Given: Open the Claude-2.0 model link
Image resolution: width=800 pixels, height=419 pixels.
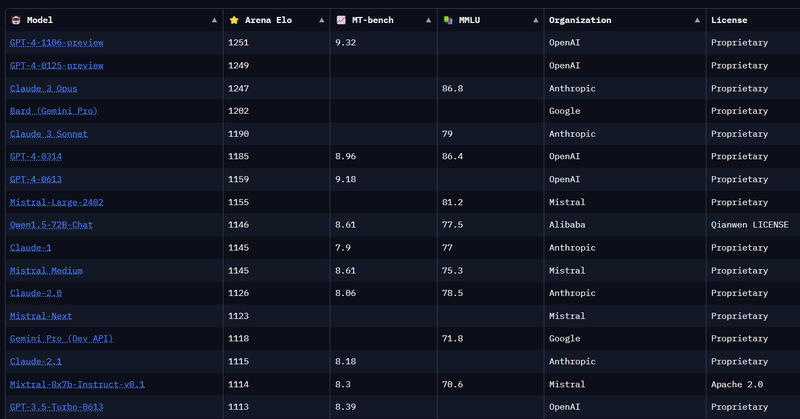Looking at the screenshot, I should click(36, 293).
